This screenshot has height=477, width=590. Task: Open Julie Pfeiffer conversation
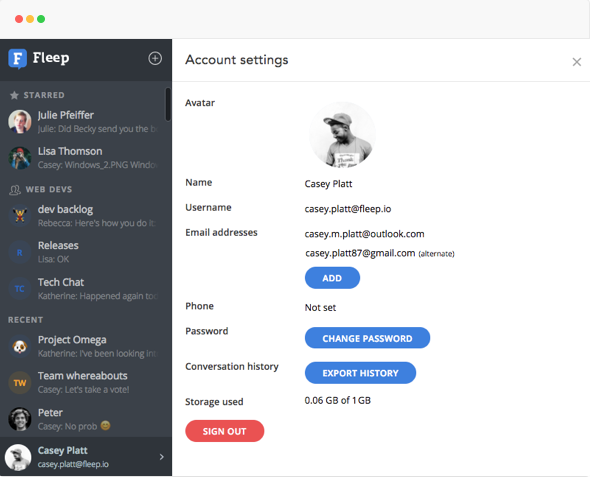[86, 122]
